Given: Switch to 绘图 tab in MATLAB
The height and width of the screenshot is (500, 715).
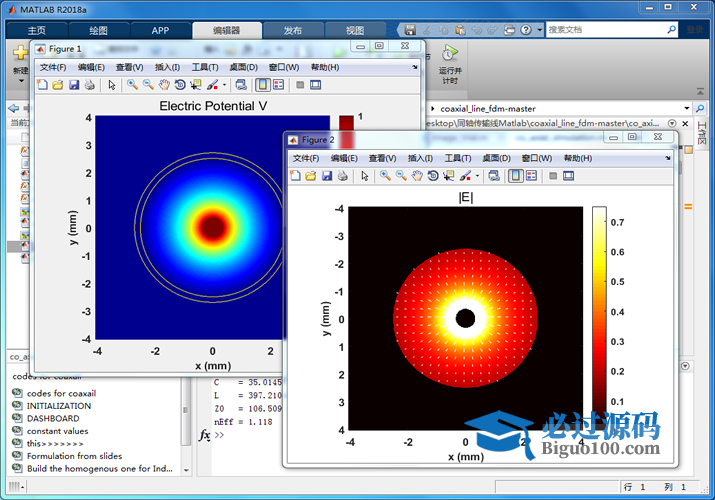Looking at the screenshot, I should click(x=98, y=31).
